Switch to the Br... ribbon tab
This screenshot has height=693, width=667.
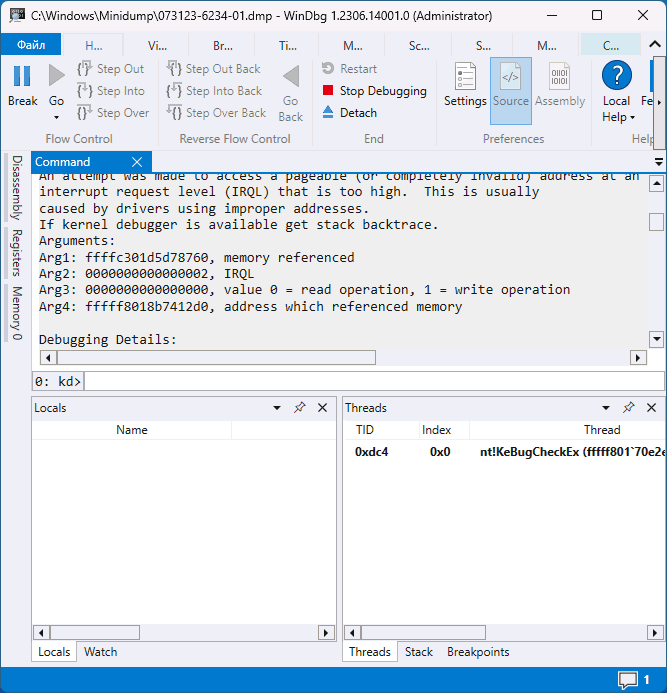(x=223, y=46)
